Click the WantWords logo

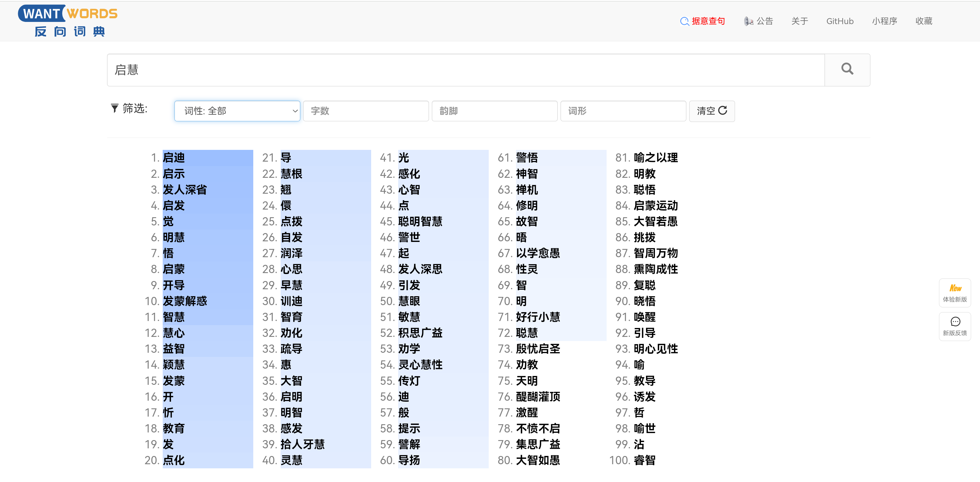68,21
